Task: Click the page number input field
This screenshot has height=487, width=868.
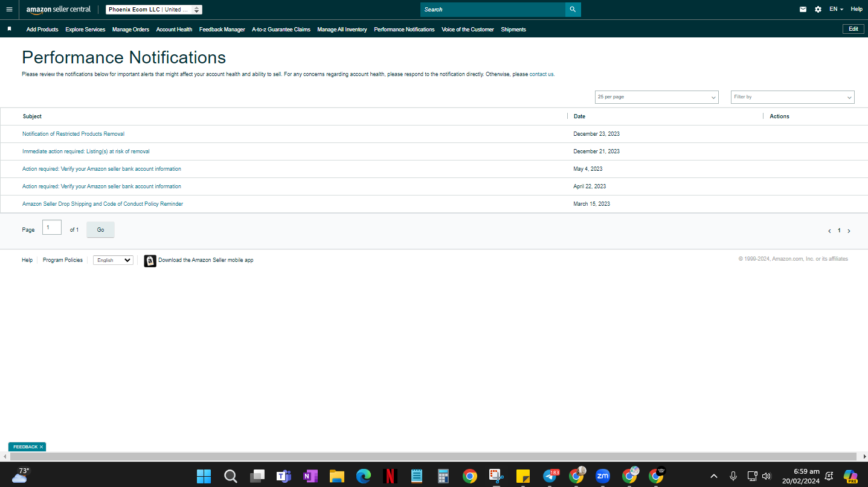Action: point(52,228)
